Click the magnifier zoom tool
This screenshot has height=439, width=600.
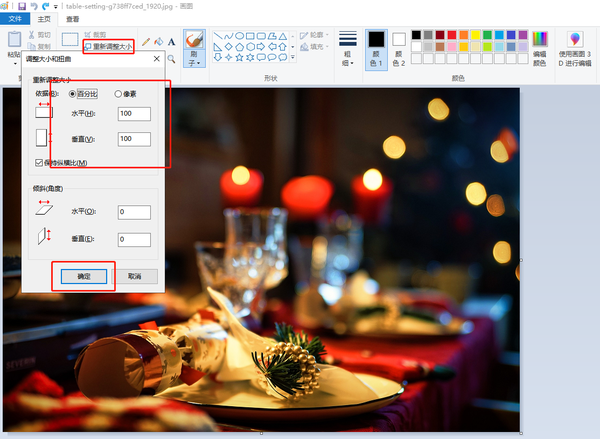(172, 58)
